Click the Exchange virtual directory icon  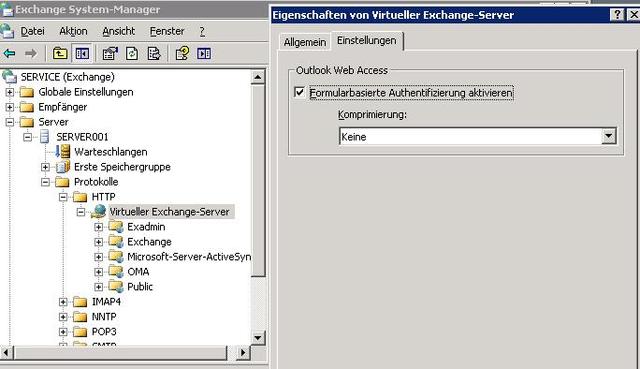pyautogui.click(x=116, y=242)
